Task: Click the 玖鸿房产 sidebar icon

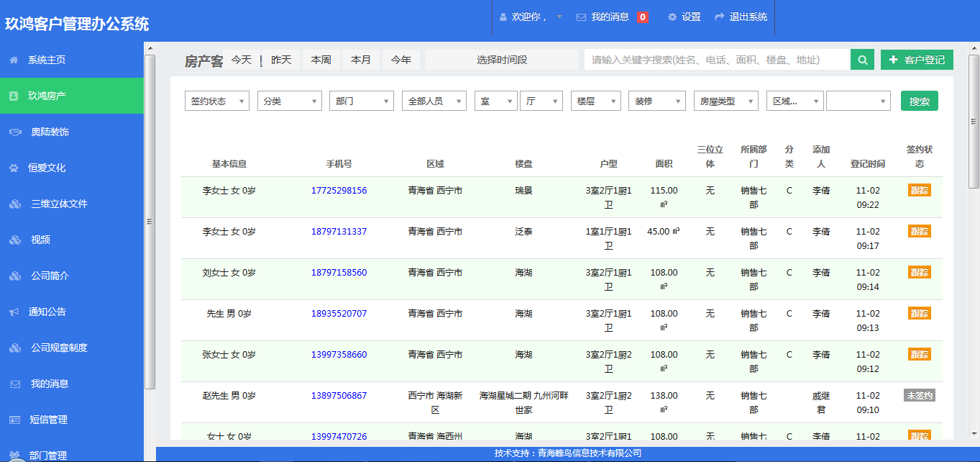Action: tap(14, 95)
